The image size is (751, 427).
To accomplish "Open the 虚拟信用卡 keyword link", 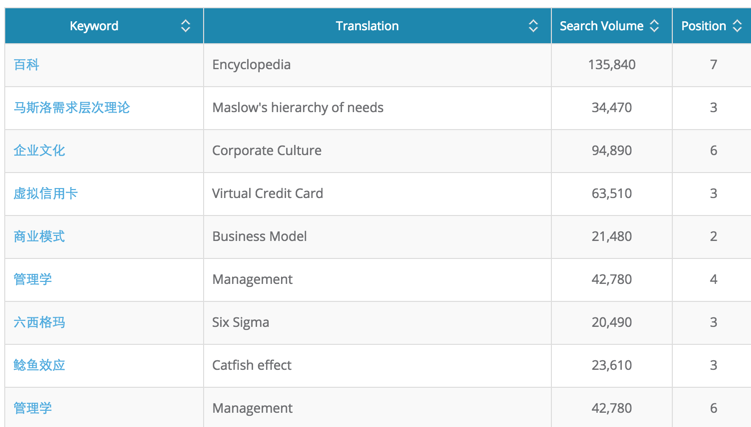I will 46,194.
